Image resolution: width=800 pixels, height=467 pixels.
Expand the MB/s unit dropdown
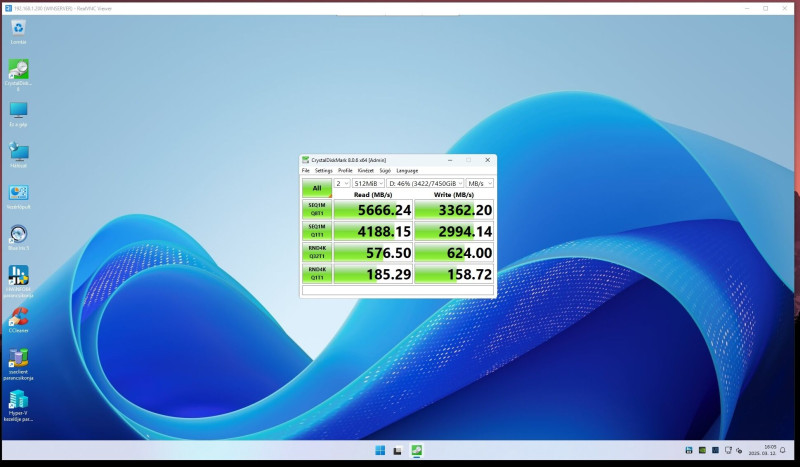point(480,183)
